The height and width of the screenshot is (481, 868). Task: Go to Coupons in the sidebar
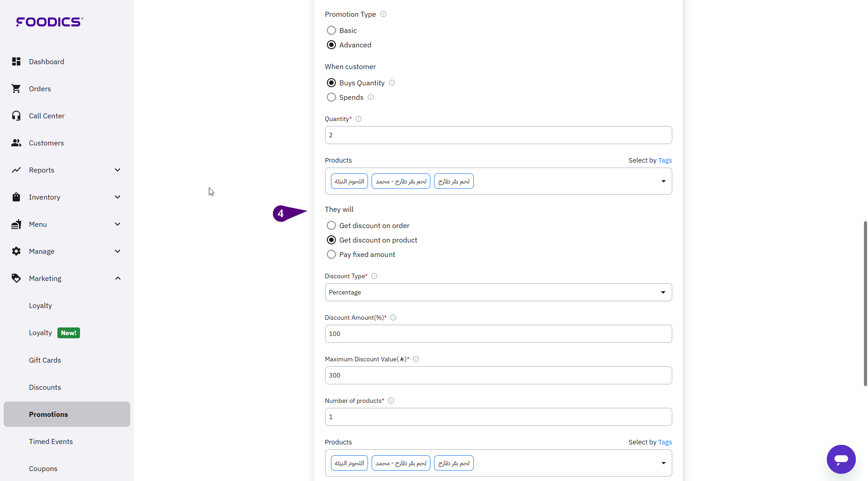tap(43, 468)
